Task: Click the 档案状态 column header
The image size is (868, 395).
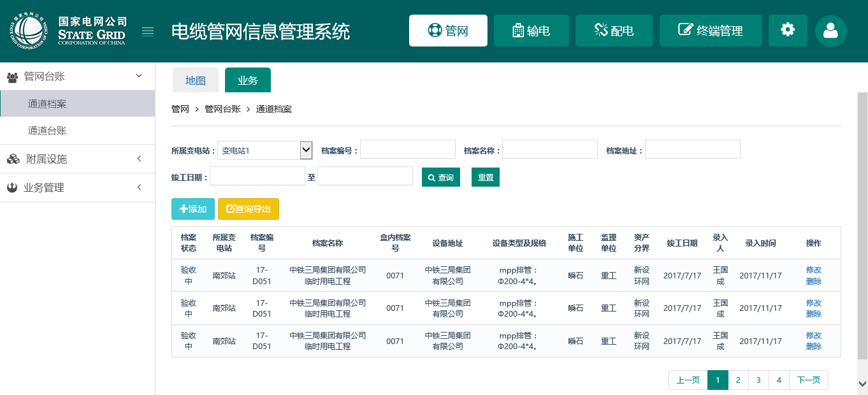Action: pos(189,243)
